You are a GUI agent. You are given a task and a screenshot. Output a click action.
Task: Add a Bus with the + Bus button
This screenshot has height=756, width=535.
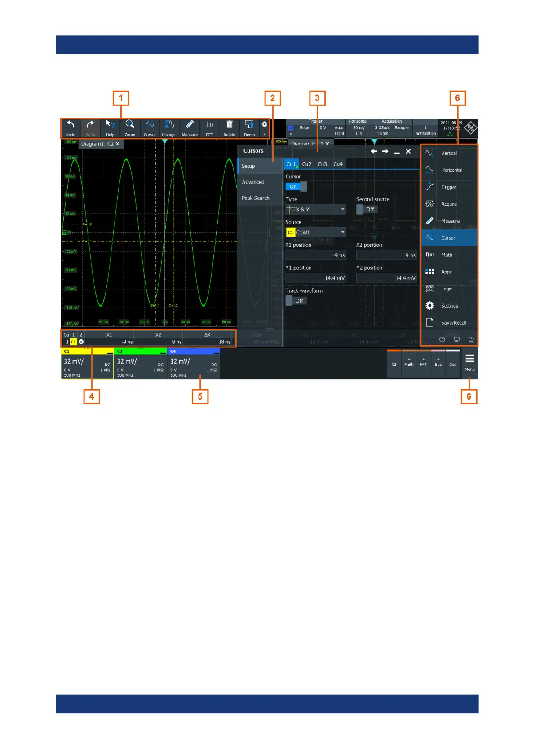(x=438, y=364)
